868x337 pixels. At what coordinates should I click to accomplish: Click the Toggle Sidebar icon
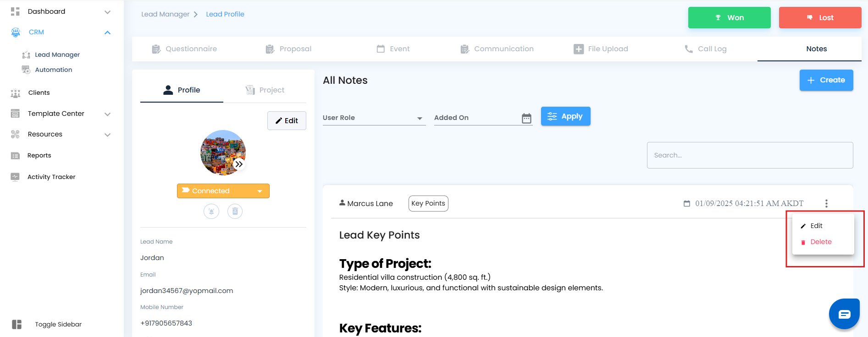click(17, 324)
